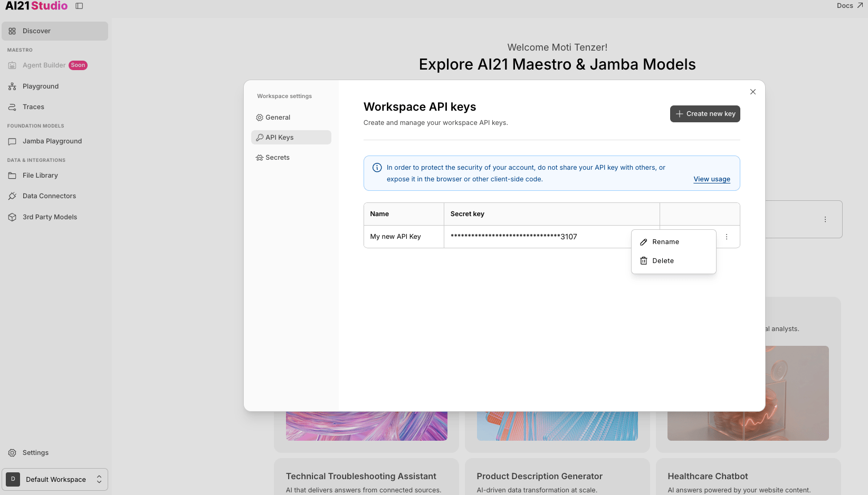Viewport: 868px width, 495px height.
Task: Click Create new key button
Action: (x=705, y=114)
